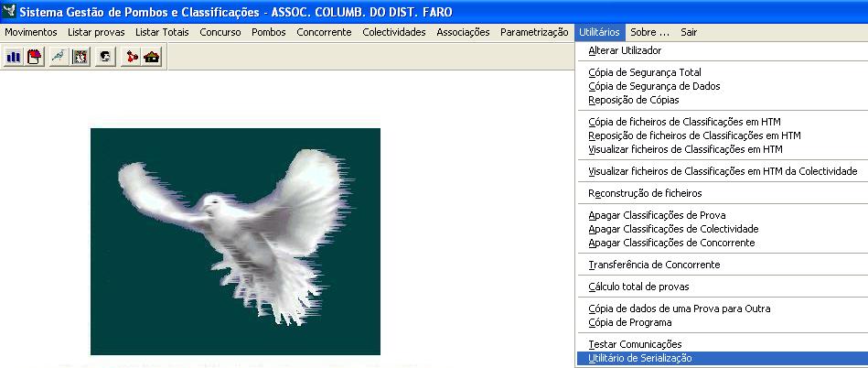This screenshot has width=868, height=368.
Task: Click the person face toolbar icon
Action: click(x=106, y=57)
